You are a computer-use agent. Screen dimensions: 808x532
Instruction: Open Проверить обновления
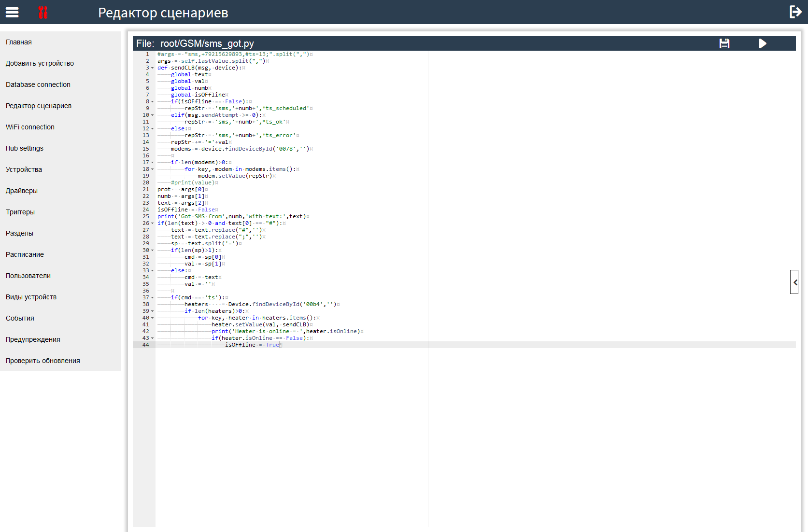[43, 360]
